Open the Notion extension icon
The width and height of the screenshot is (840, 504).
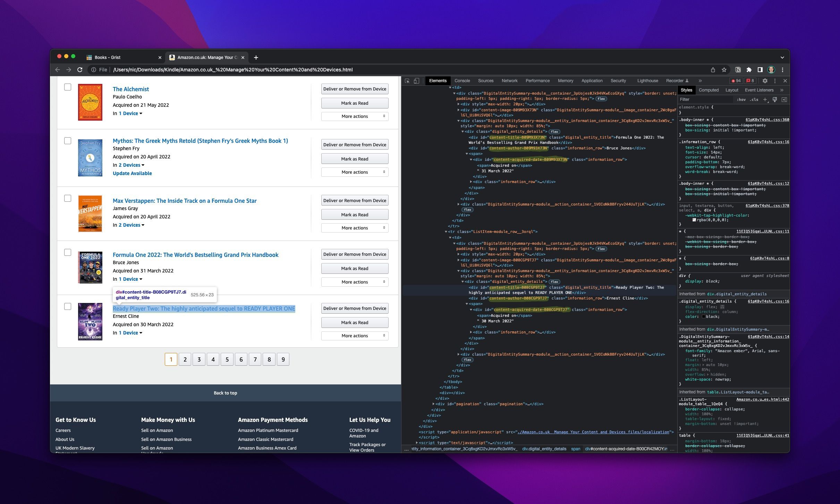click(738, 70)
